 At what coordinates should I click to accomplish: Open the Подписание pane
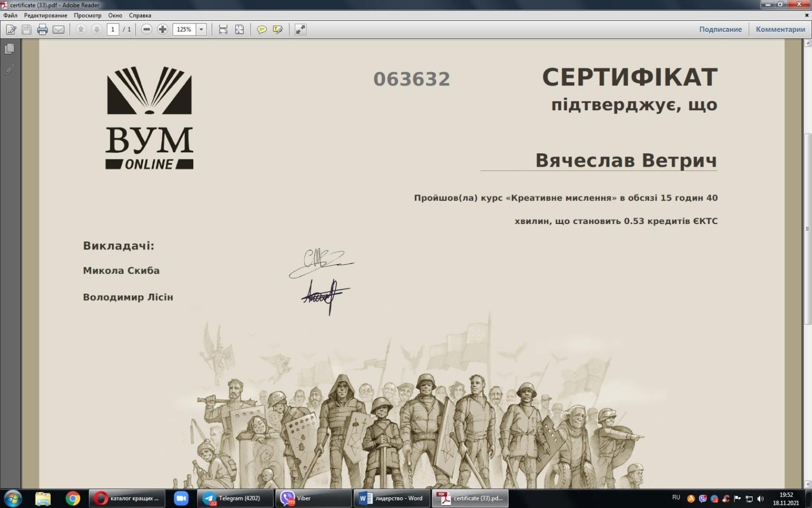(720, 29)
